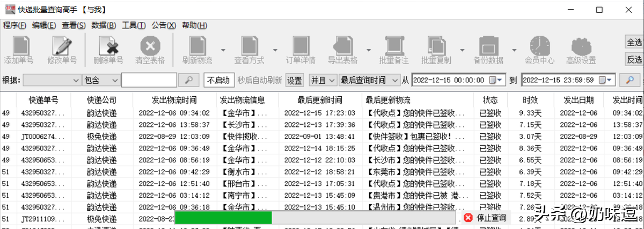This screenshot has width=644, height=229.
Task: Click the 清空表格 clear table icon
Action: [x=150, y=46]
